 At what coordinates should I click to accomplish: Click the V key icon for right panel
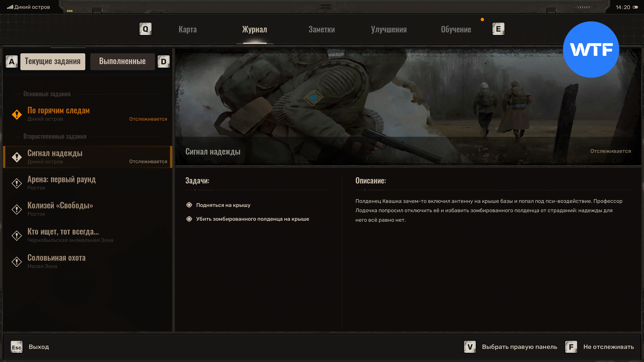click(470, 347)
